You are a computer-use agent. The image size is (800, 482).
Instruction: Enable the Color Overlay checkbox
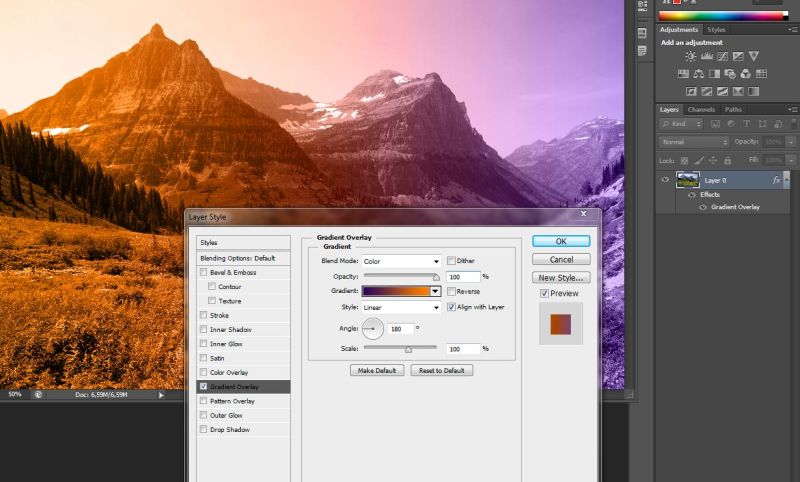point(204,372)
